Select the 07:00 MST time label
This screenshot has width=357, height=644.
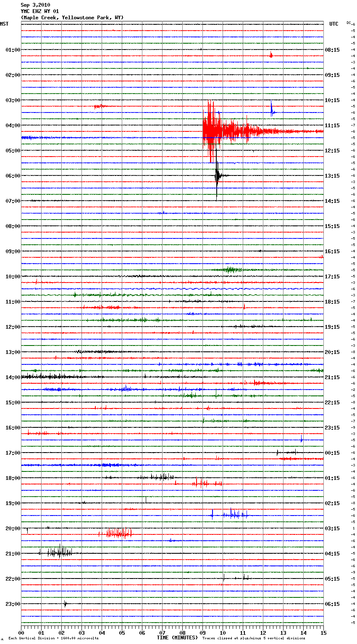(x=13, y=201)
